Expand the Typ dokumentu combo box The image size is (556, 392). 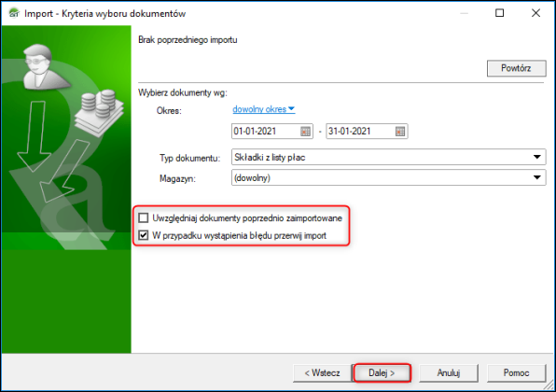[x=537, y=157]
